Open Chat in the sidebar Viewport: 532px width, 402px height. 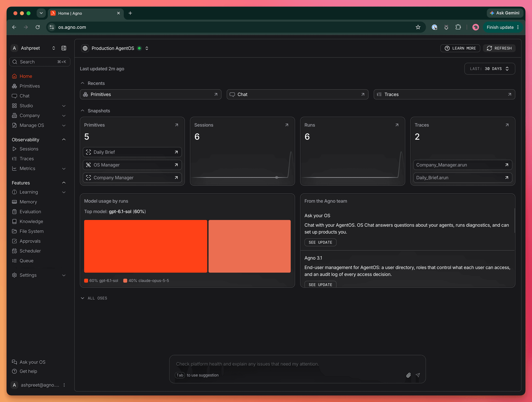tap(39, 96)
